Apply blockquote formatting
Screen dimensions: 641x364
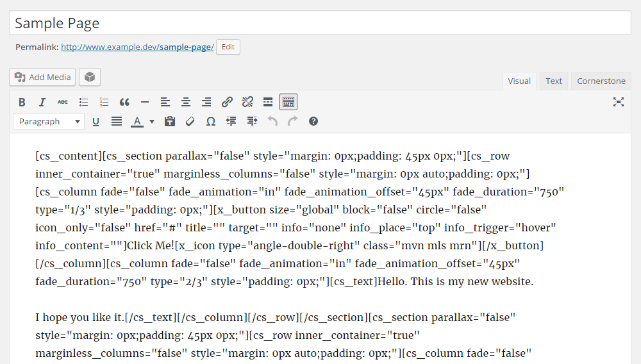click(124, 102)
